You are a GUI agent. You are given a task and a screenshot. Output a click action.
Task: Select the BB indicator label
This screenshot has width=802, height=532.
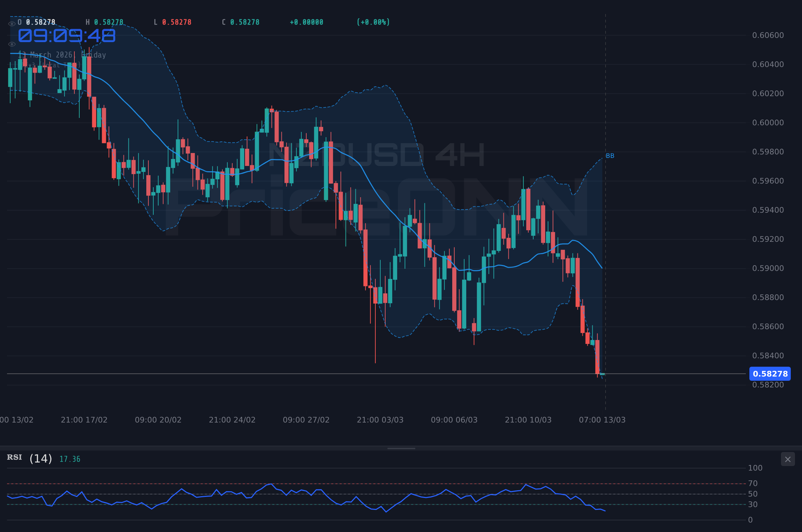[610, 156]
